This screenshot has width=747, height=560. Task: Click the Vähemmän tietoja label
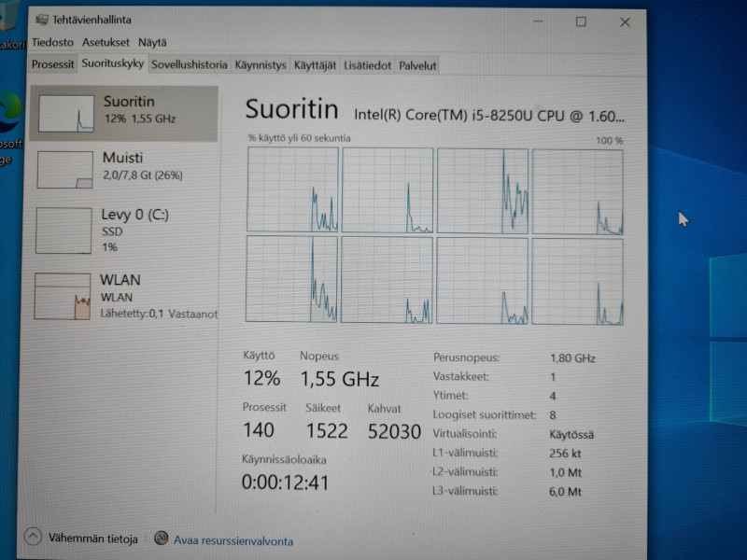point(92,539)
